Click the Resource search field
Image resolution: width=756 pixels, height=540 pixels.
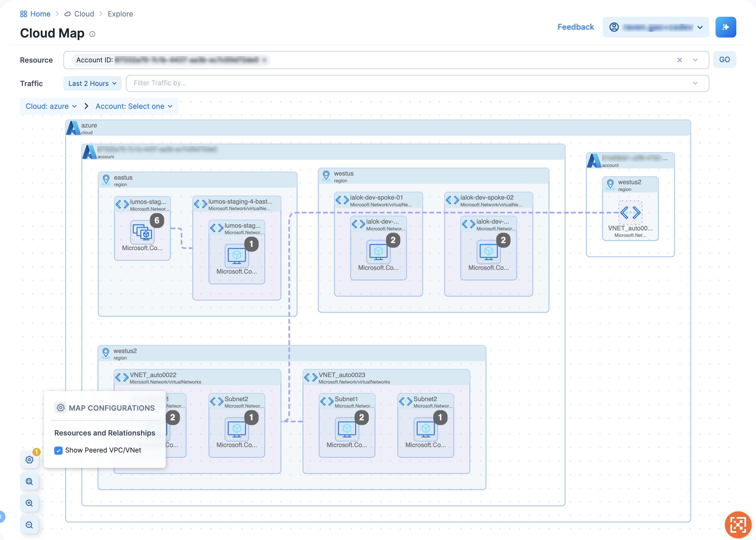click(x=386, y=60)
